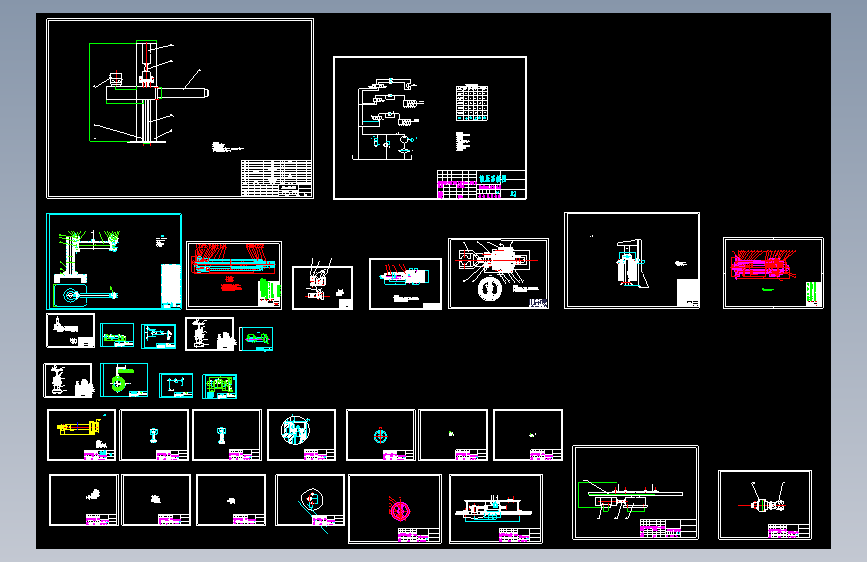The width and height of the screenshot is (867, 562).
Task: Click the title block of the column assembly sheet
Action: pyautogui.click(x=276, y=178)
